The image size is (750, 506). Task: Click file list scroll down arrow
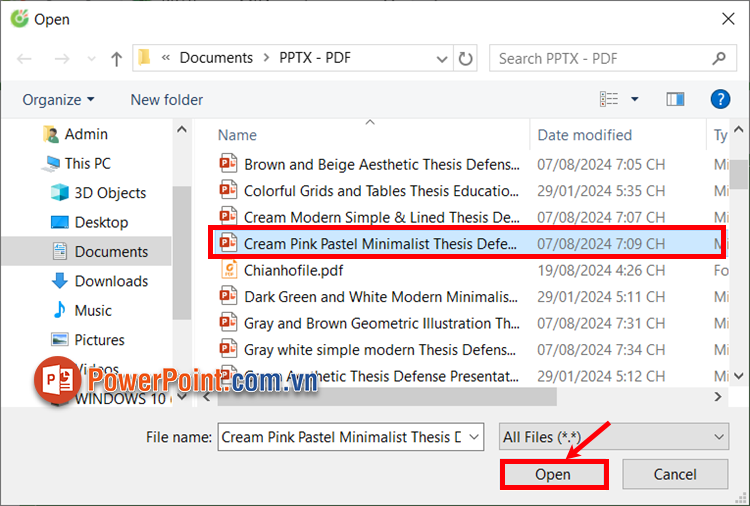739,376
